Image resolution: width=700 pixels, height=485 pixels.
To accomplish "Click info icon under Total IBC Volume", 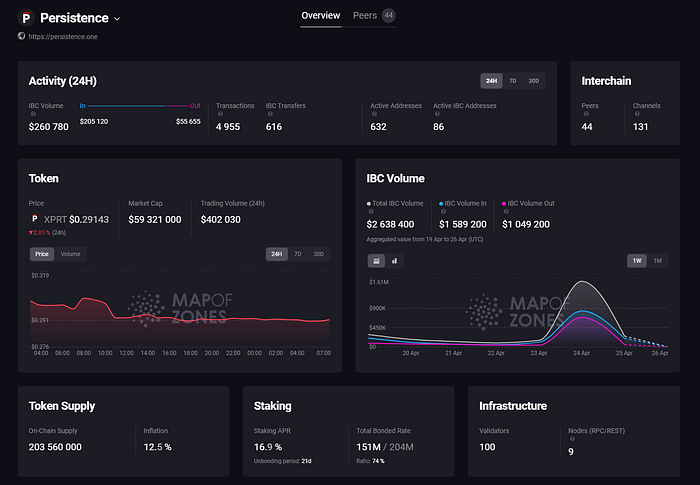I will click(x=371, y=212).
